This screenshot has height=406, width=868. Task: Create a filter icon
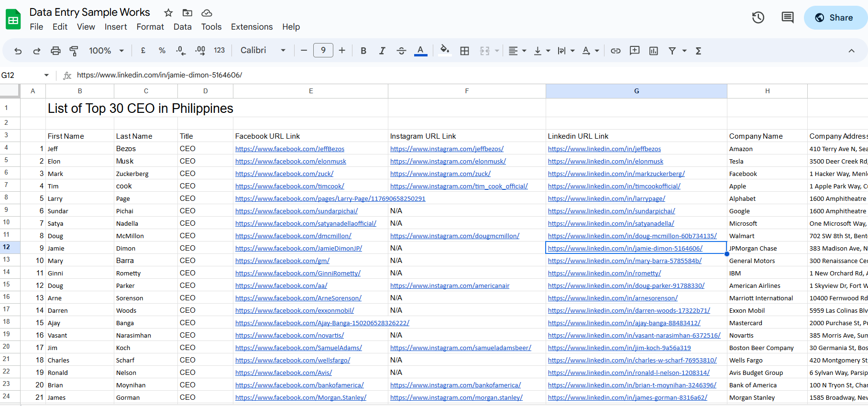point(672,51)
